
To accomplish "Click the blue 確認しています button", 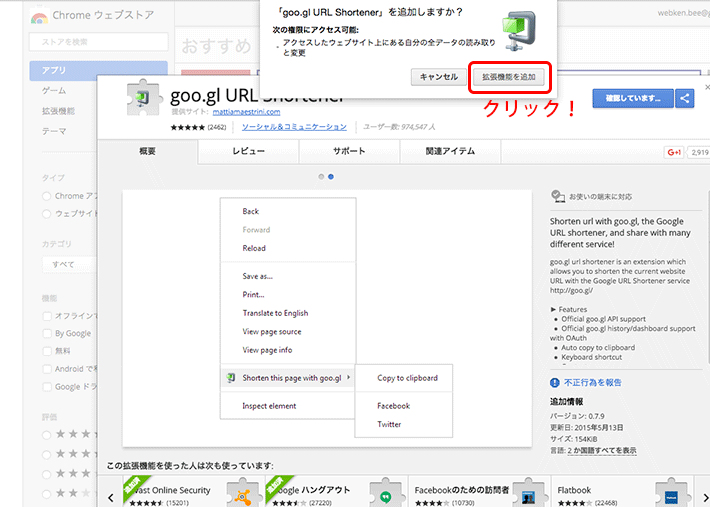I will point(633,98).
